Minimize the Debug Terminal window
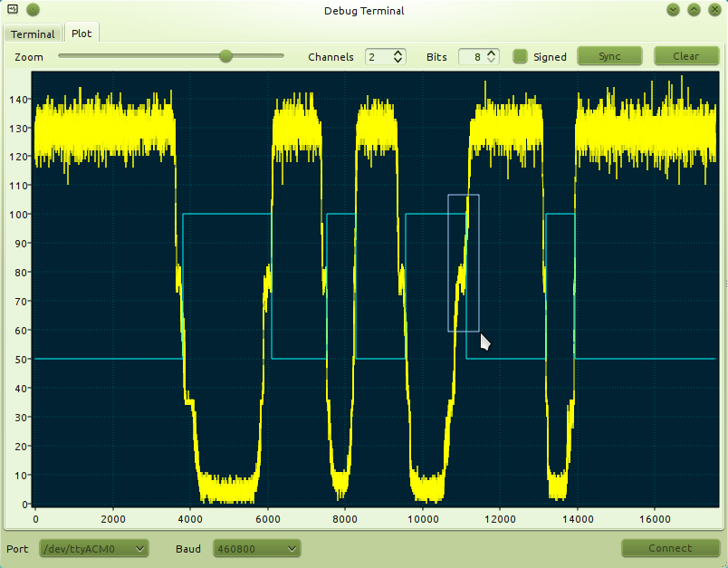728x568 pixels. [x=673, y=9]
